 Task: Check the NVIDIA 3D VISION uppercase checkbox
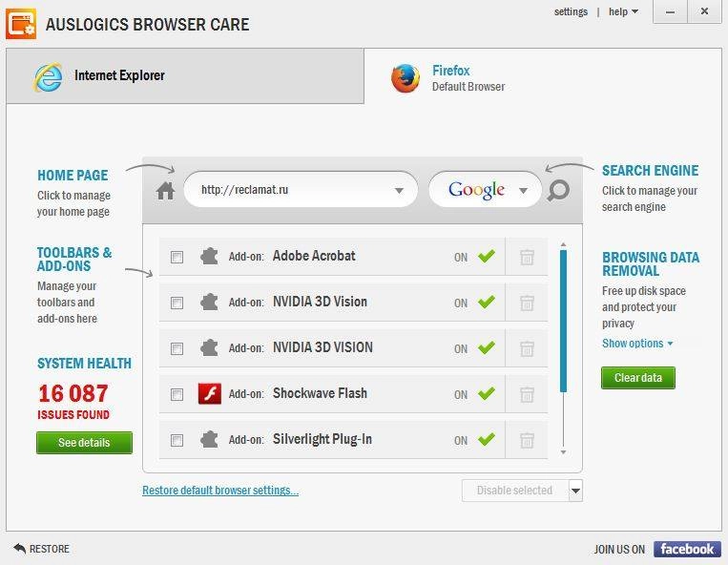tap(177, 348)
